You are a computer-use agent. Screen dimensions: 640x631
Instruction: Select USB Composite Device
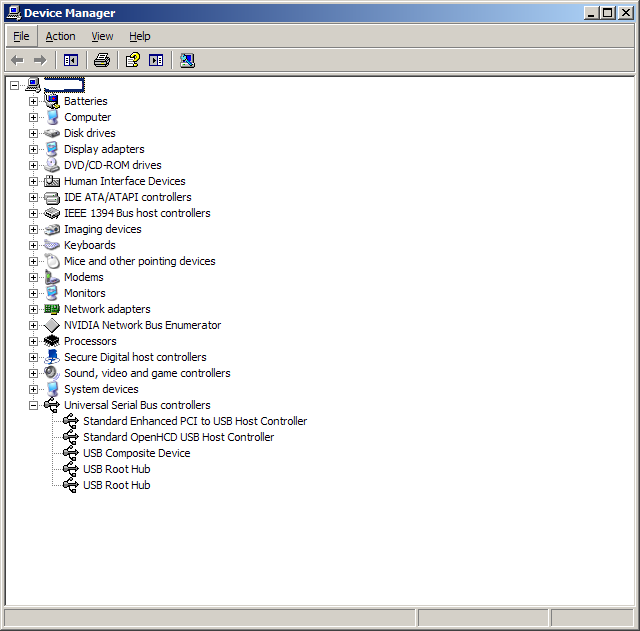tap(137, 453)
